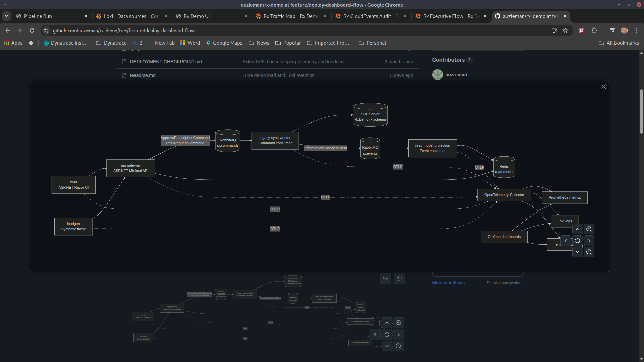Viewport: 644px width, 362px height.
Task: Pan left in the expanded diagram
Action: point(566,241)
